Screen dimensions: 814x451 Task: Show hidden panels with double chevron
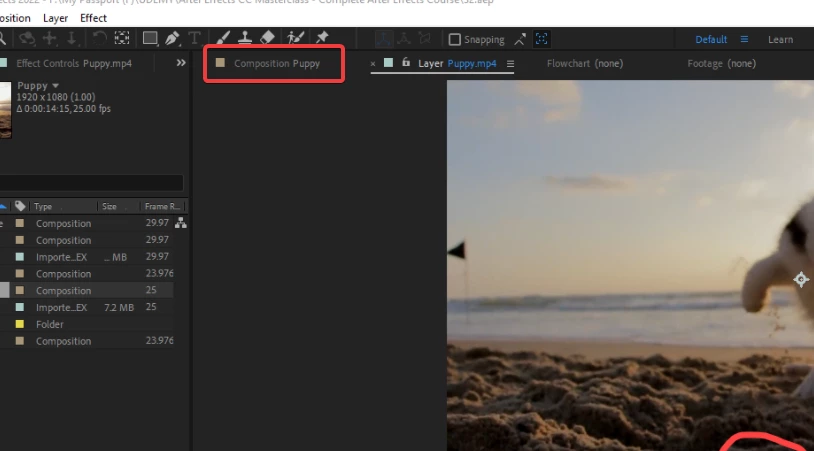pyautogui.click(x=181, y=63)
